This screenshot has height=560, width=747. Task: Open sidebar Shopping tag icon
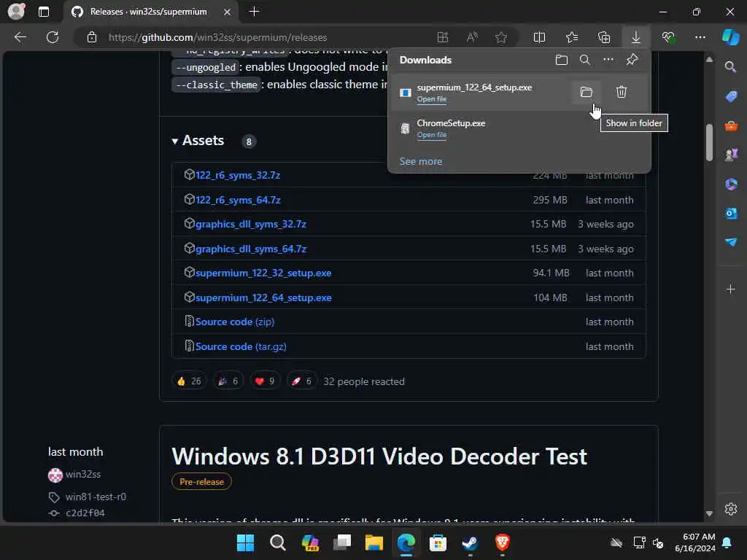click(731, 96)
